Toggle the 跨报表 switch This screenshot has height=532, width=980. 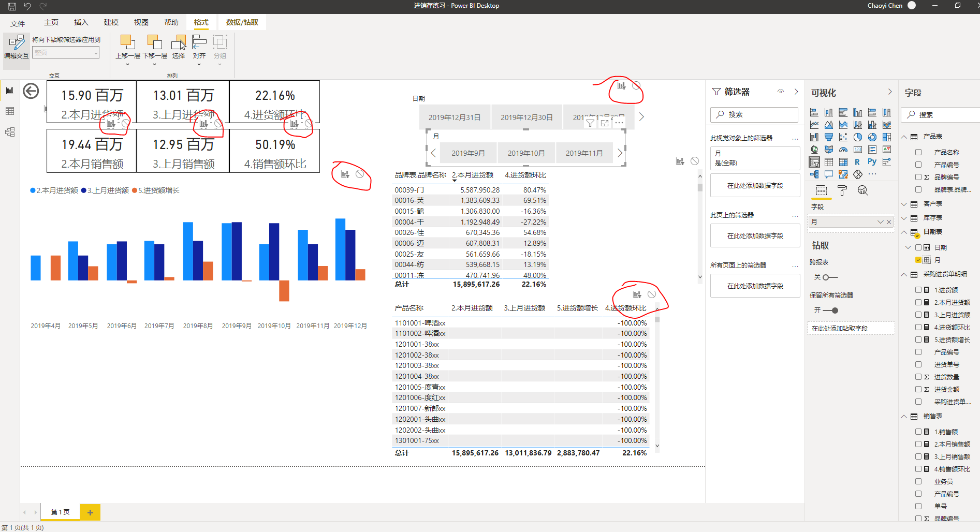(830, 277)
